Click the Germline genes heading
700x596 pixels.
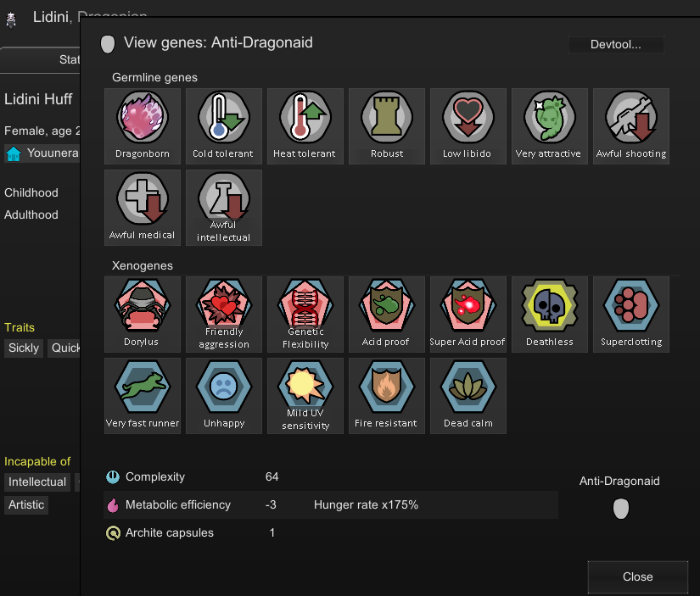click(x=154, y=78)
